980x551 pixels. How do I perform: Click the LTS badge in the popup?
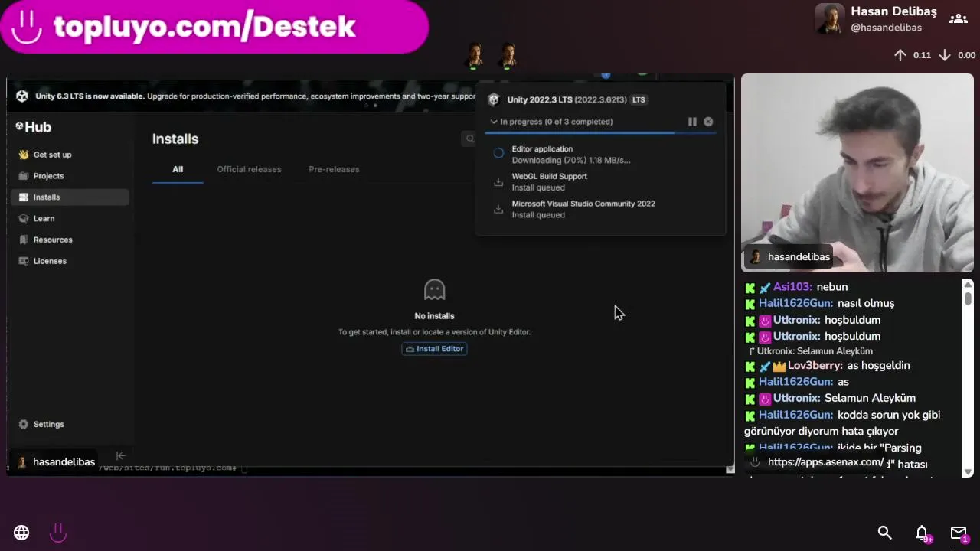[639, 100]
